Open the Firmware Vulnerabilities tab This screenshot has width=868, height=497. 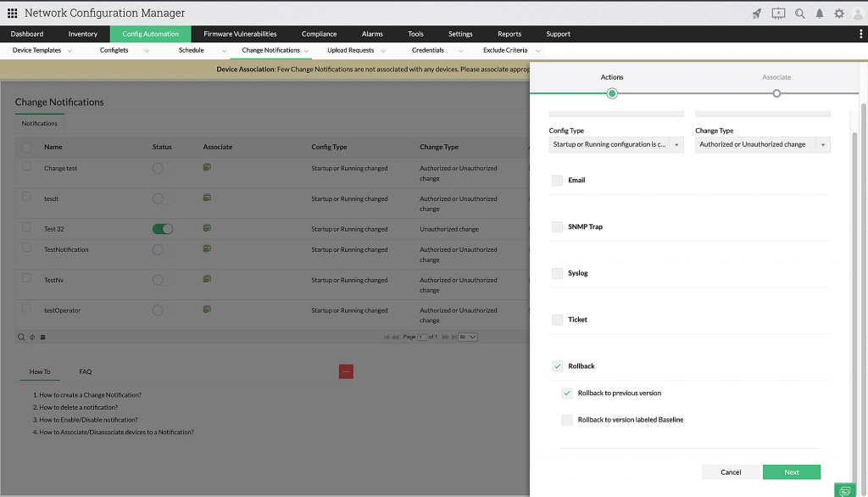tap(240, 34)
